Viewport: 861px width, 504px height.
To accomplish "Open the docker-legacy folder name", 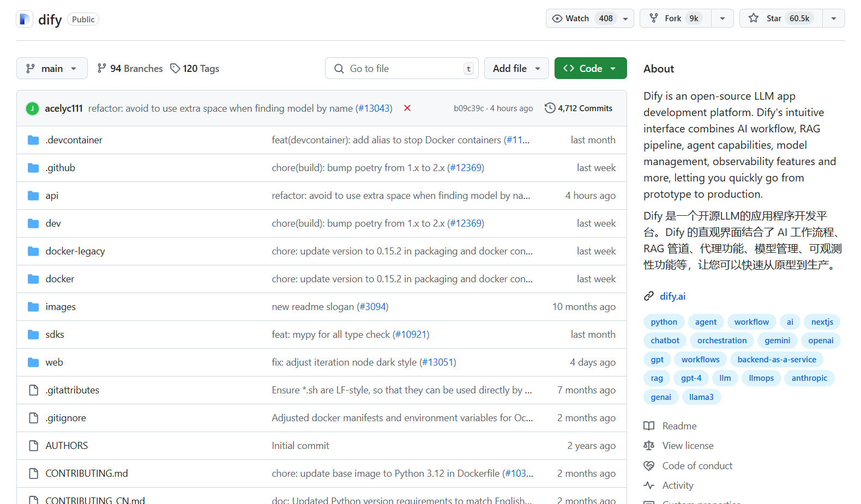I will coord(75,251).
